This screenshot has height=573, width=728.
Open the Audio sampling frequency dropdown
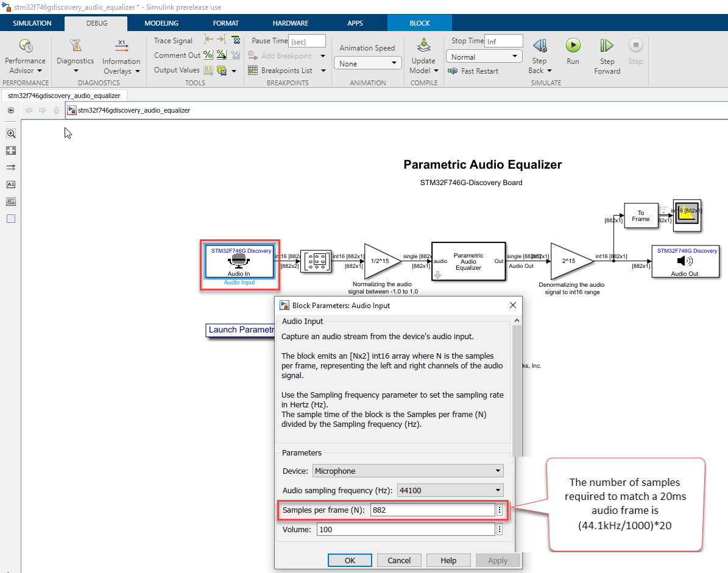coord(450,490)
